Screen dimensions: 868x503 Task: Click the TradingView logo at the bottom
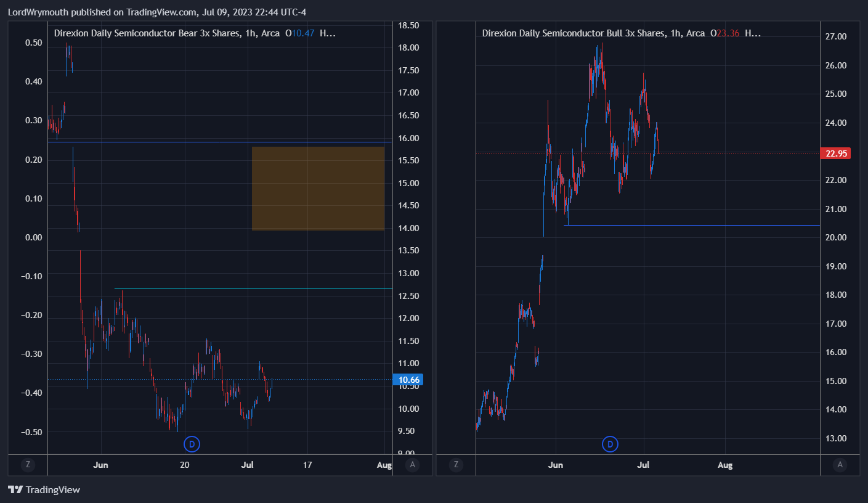click(44, 490)
